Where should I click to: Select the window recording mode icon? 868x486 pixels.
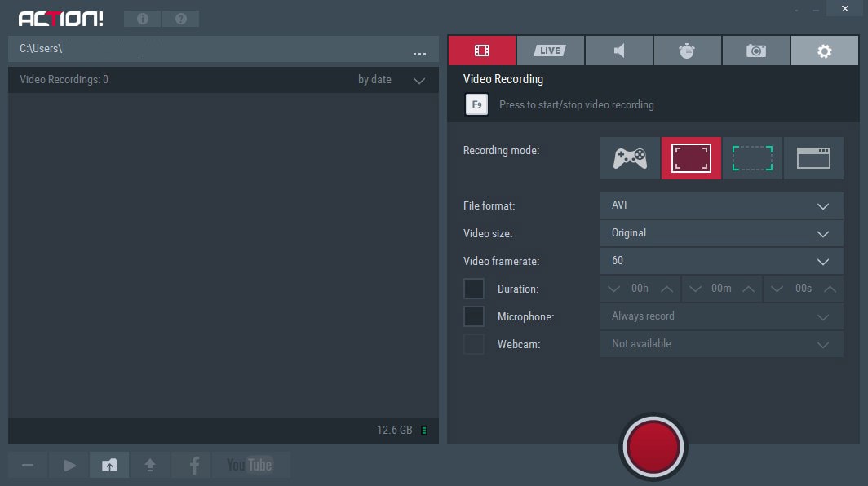click(x=813, y=158)
